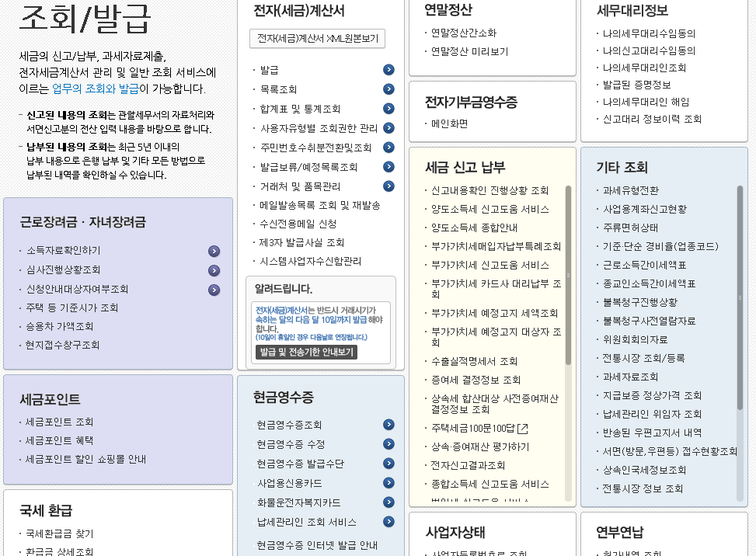Click 세금포인트 조회 link
Image resolution: width=756 pixels, height=556 pixels.
(59, 422)
